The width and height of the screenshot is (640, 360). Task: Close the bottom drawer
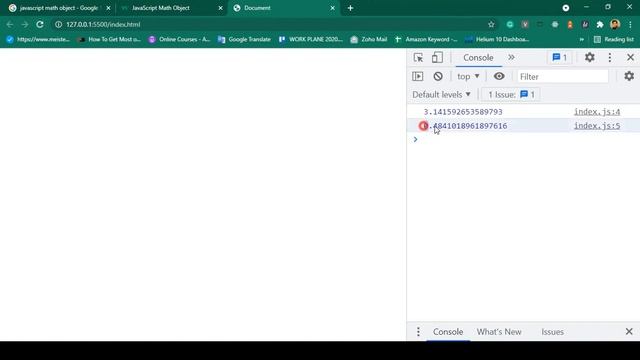[629, 331]
